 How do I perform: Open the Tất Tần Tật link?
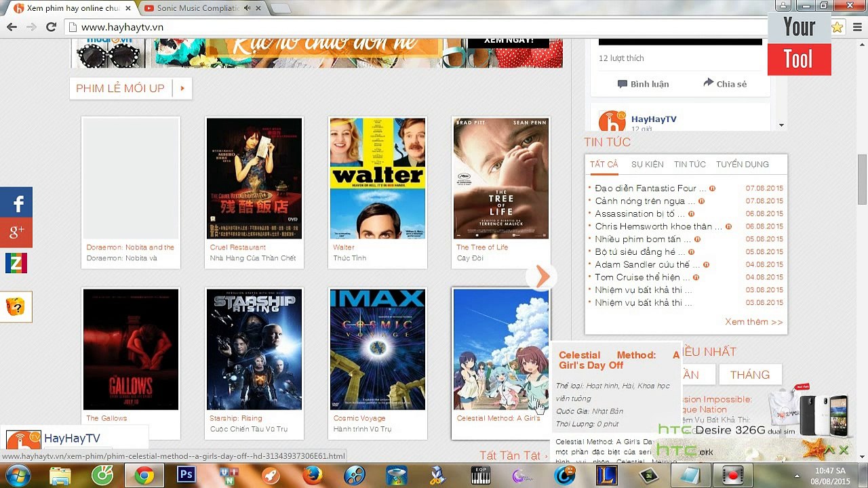tap(513, 455)
